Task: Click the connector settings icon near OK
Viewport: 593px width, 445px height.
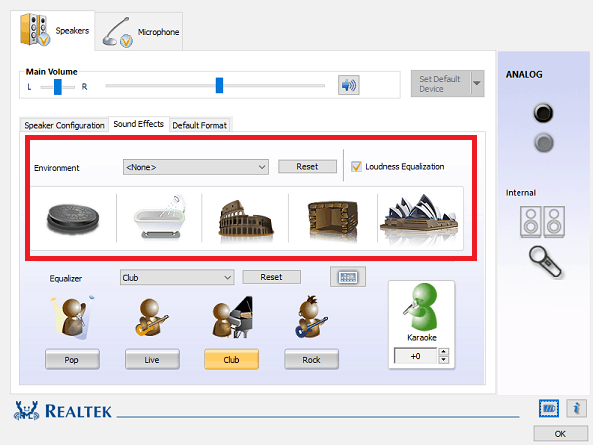Action: click(x=549, y=408)
